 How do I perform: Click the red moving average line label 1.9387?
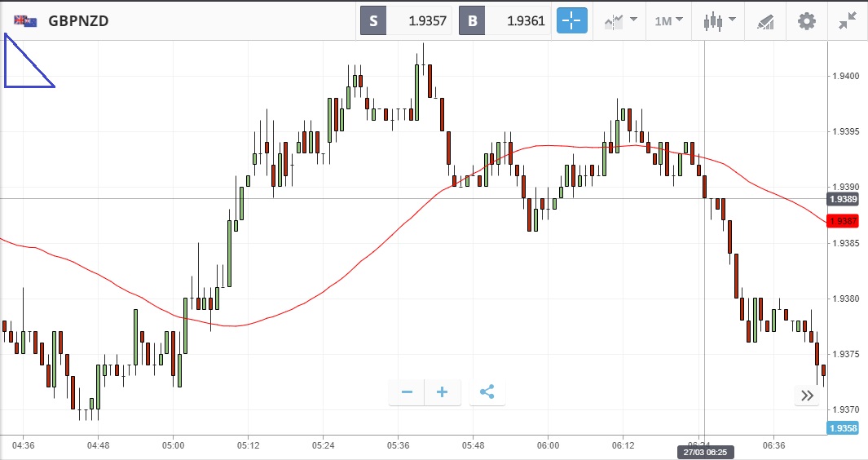[x=842, y=221]
